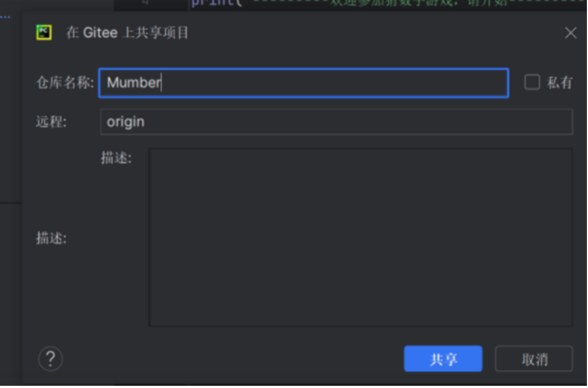Click inside the description text area
This screenshot has width=588, height=388.
coord(361,237)
